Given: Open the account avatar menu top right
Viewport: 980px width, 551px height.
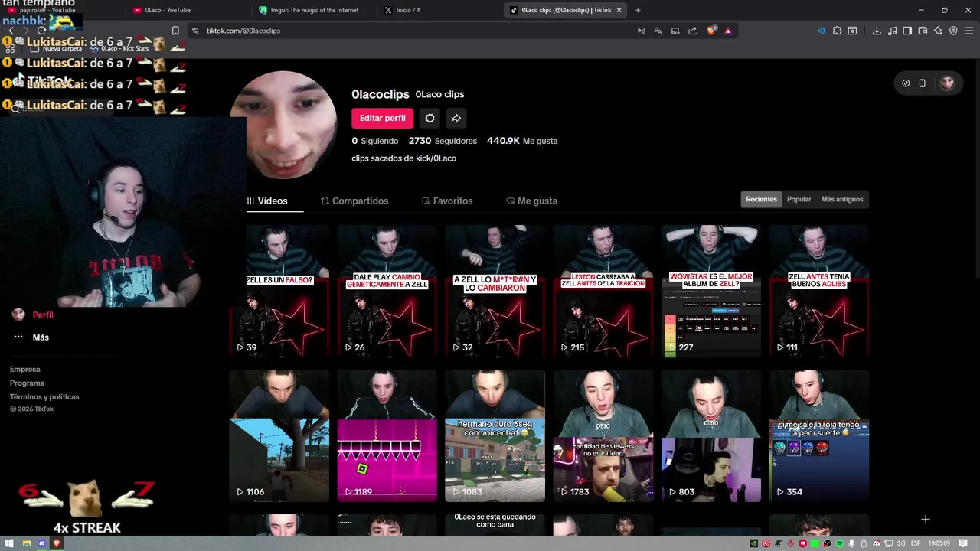Looking at the screenshot, I should [947, 83].
